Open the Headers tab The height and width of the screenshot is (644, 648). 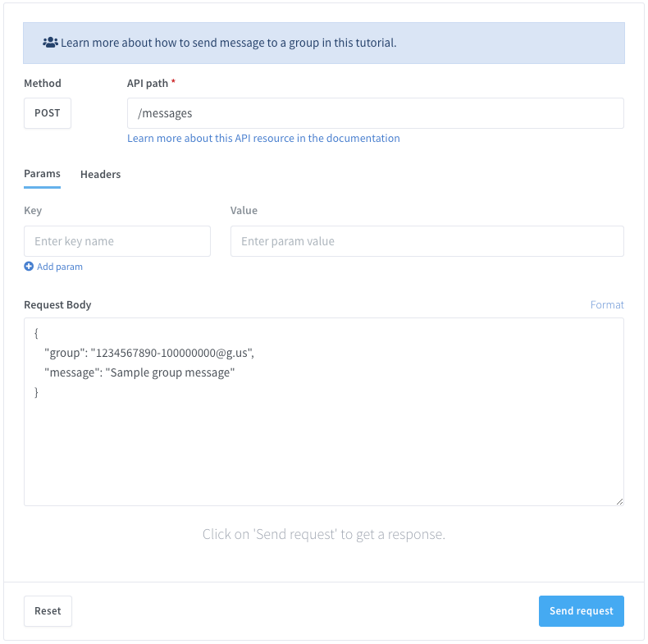(x=100, y=174)
